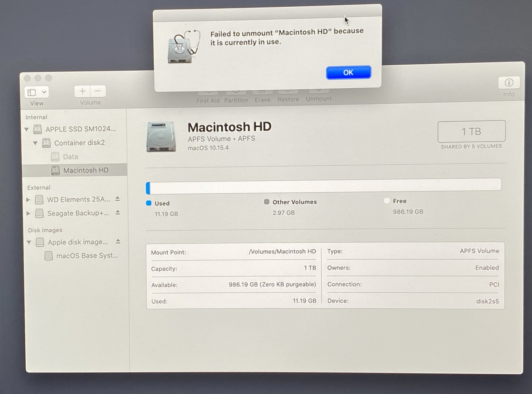
Task: Select WD Elements 25A drive row
Action: pos(78,200)
